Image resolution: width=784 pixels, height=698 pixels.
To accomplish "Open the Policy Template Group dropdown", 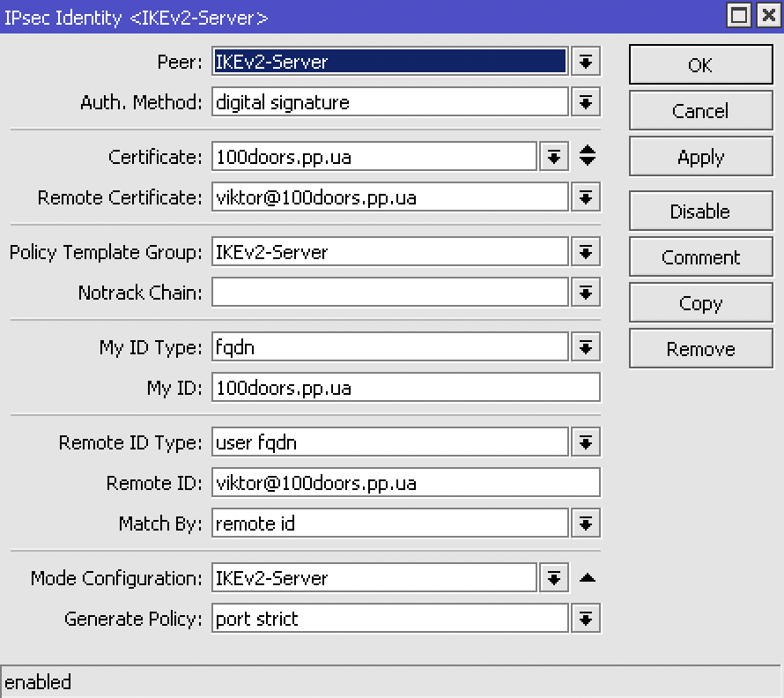I will [x=585, y=251].
